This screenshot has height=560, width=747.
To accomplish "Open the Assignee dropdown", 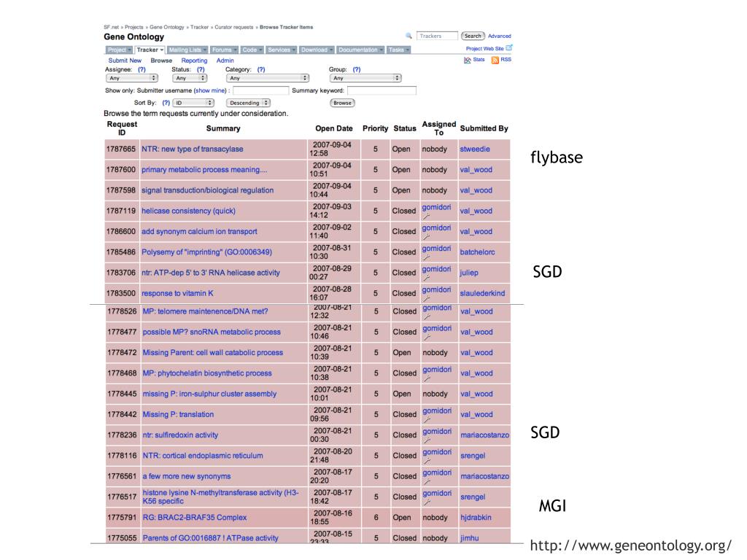I will click(x=132, y=78).
